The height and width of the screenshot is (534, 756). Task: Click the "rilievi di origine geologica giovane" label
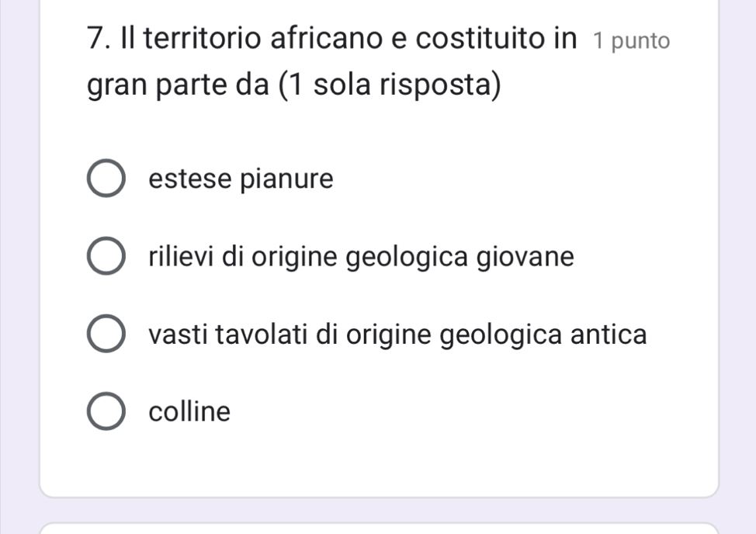coord(362,257)
